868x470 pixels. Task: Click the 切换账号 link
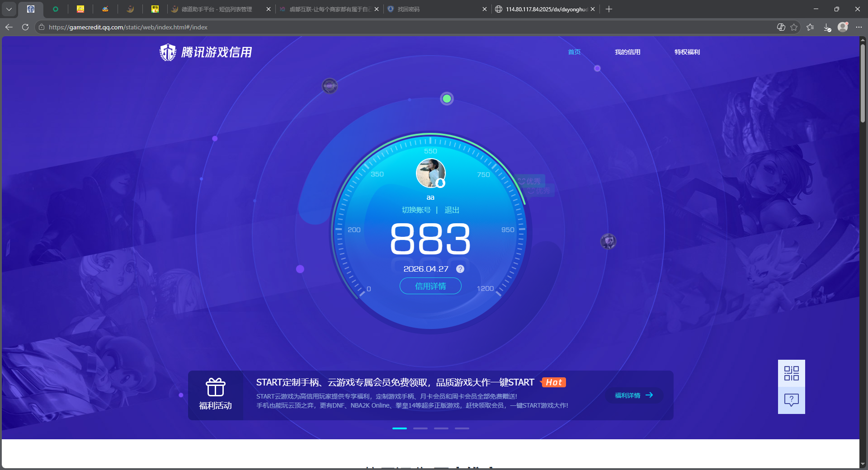[416, 210]
